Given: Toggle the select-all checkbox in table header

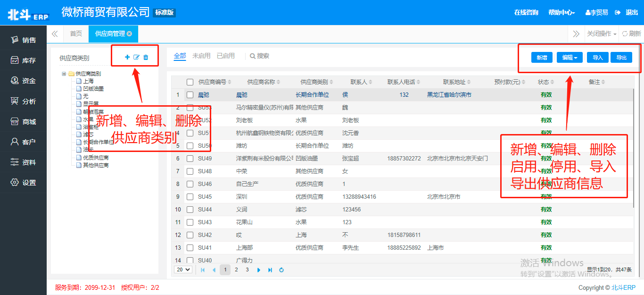Looking at the screenshot, I should tap(190, 82).
